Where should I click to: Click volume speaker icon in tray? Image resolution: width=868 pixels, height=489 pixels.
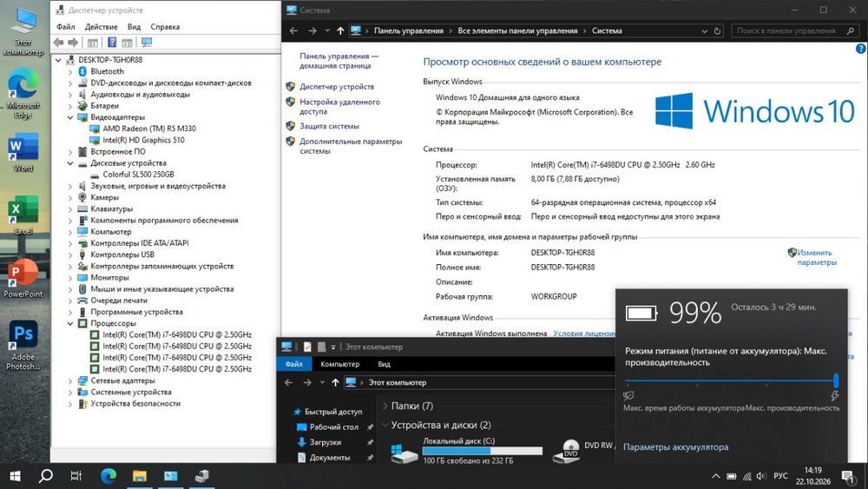pyautogui.click(x=762, y=476)
